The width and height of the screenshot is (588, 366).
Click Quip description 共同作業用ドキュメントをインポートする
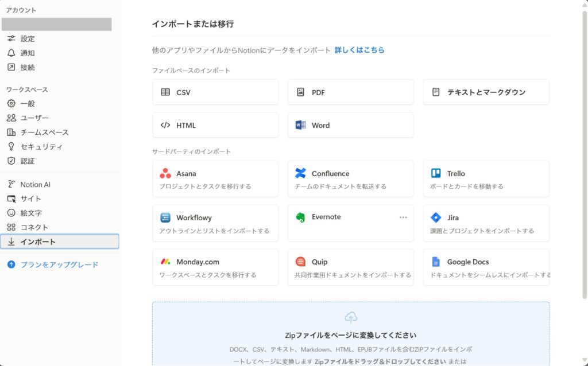click(353, 275)
